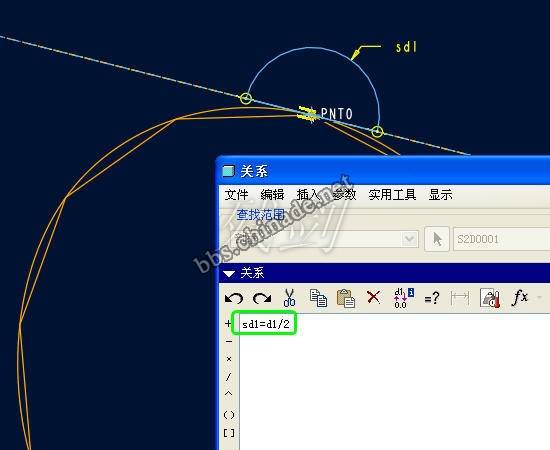The width and height of the screenshot is (550, 450).
Task: Open the 文件 menu
Action: click(236, 194)
